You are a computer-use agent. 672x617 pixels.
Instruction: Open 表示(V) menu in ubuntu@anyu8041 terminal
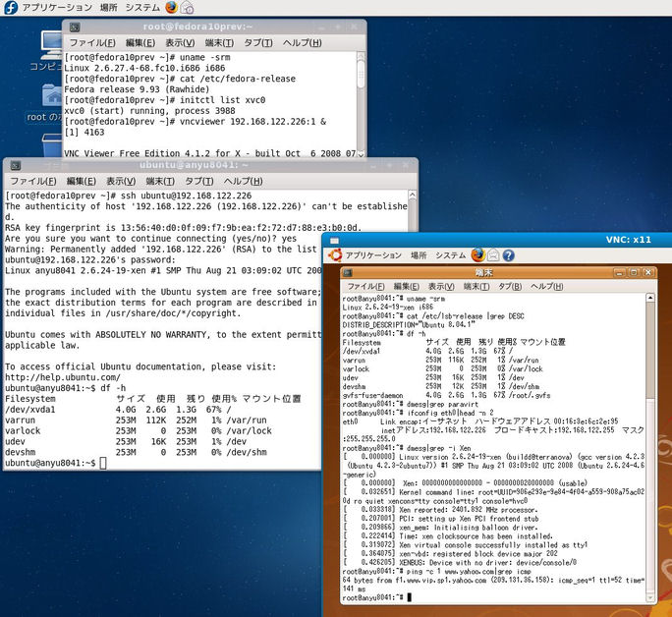[x=121, y=181]
